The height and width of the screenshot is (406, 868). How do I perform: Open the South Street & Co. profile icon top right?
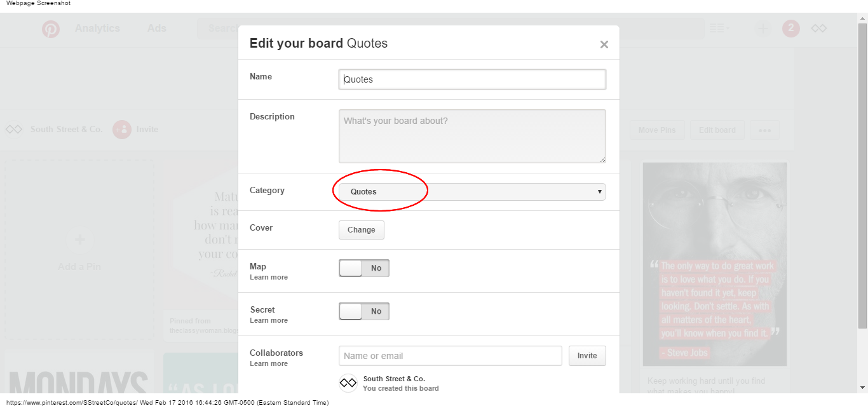click(818, 28)
